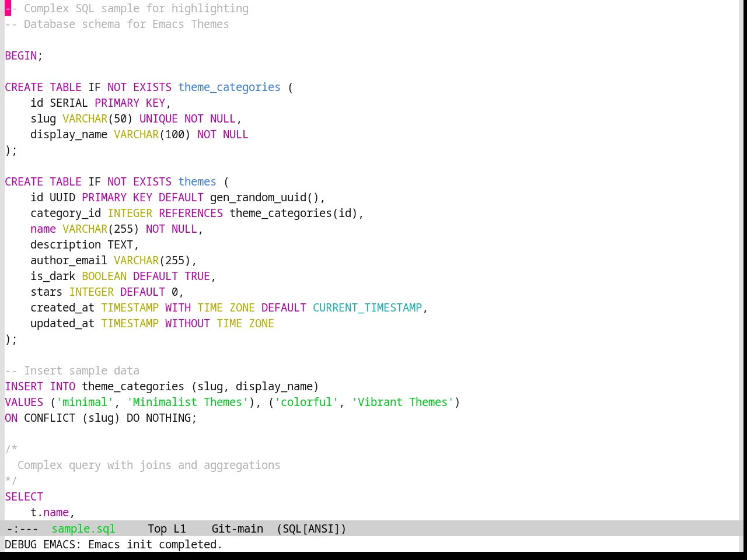Click the INTEGER type on stars line

(x=92, y=292)
